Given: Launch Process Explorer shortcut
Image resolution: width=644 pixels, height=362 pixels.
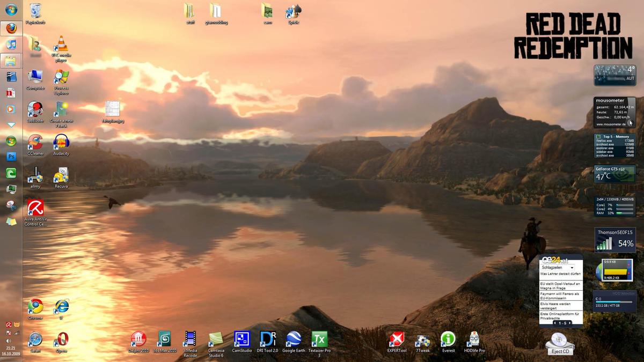Looking at the screenshot, I should pos(61,82).
